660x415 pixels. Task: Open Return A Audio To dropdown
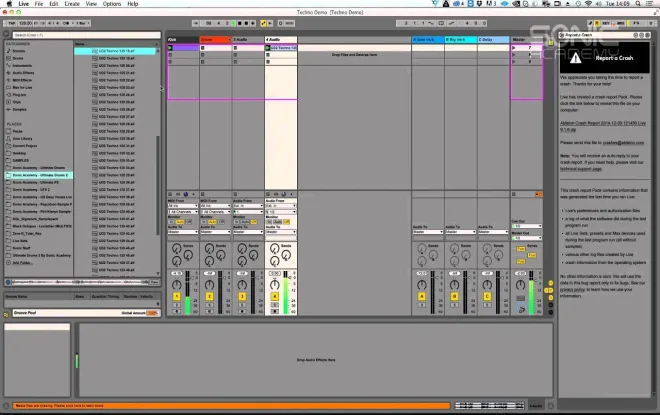428,232
